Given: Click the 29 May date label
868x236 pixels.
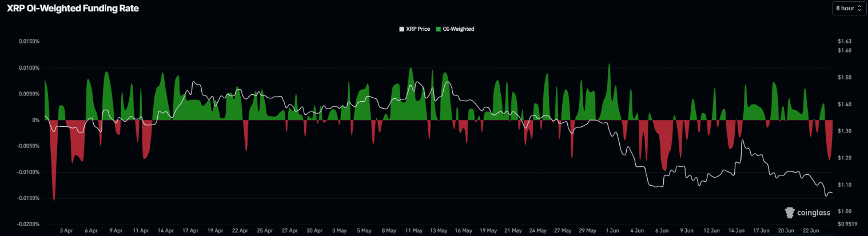Looking at the screenshot, I should [588, 230].
